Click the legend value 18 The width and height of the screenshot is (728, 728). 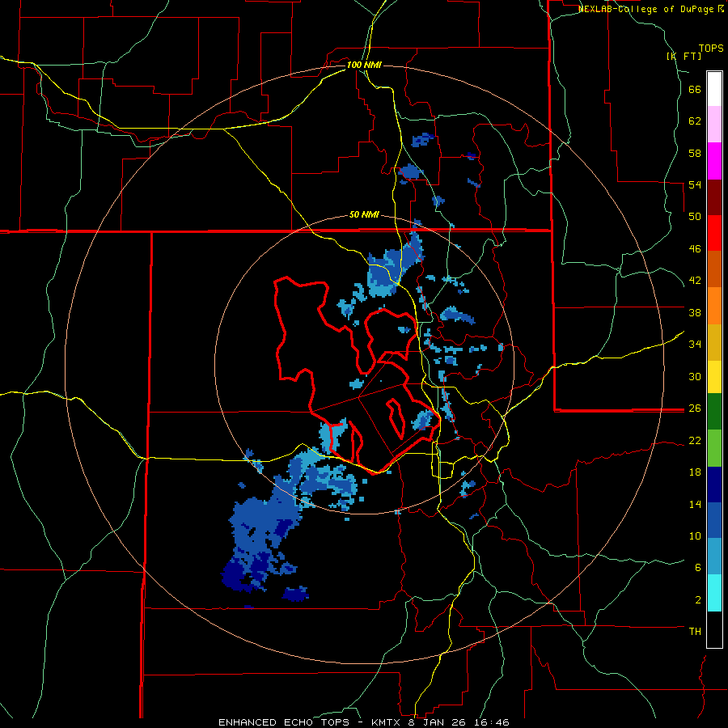[x=695, y=472]
